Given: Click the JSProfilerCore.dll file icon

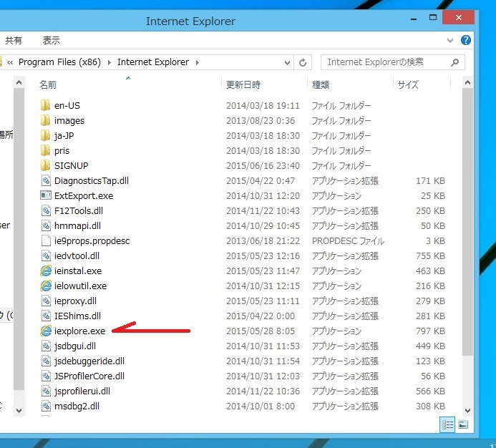Looking at the screenshot, I should point(46,376).
